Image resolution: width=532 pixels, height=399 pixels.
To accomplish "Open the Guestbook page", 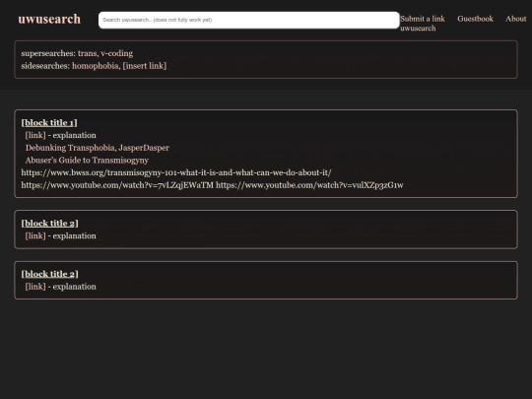I will [x=475, y=19].
